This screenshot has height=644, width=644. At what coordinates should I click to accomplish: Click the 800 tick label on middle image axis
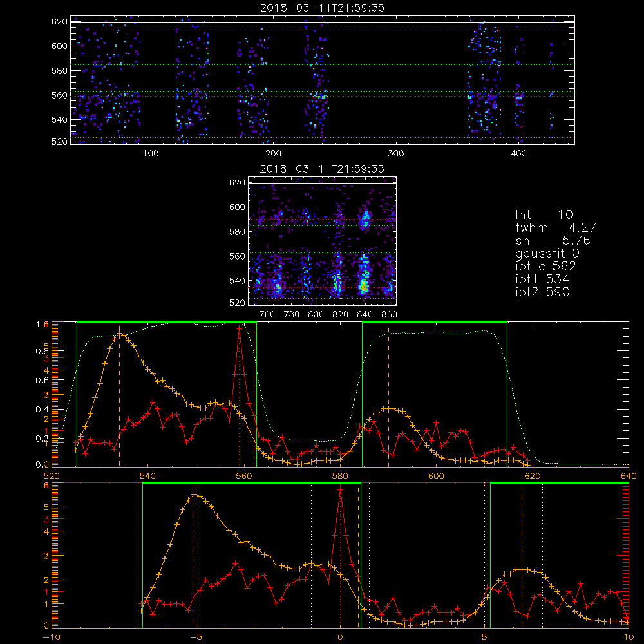pyautogui.click(x=316, y=315)
